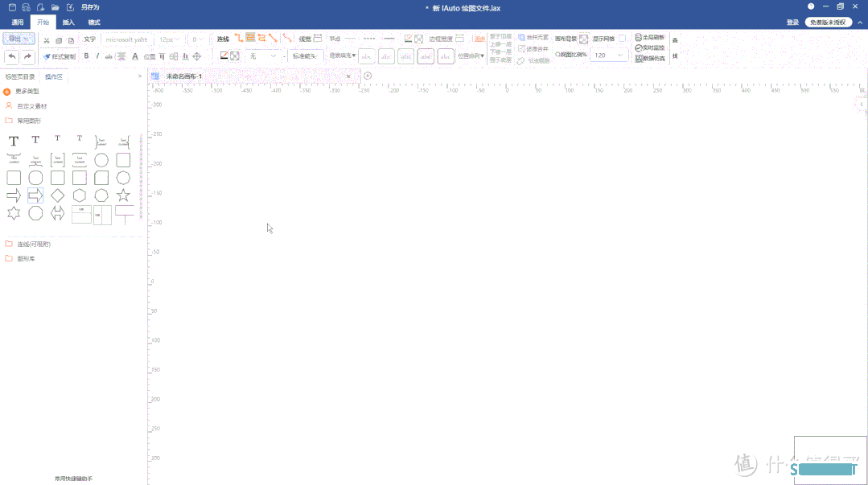Viewport: 868px width, 485px height.
Task: Open the export 导出 dropdown button
Action: pyautogui.click(x=19, y=39)
